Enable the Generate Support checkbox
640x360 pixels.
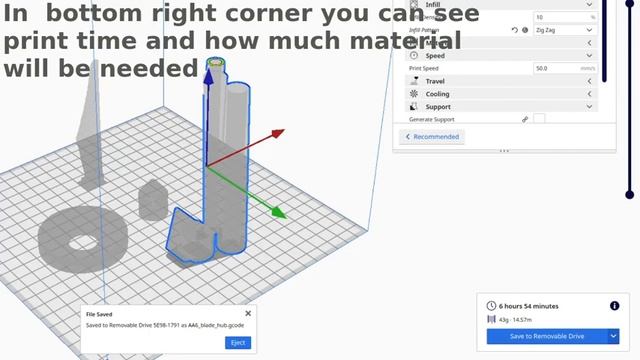pyautogui.click(x=539, y=119)
